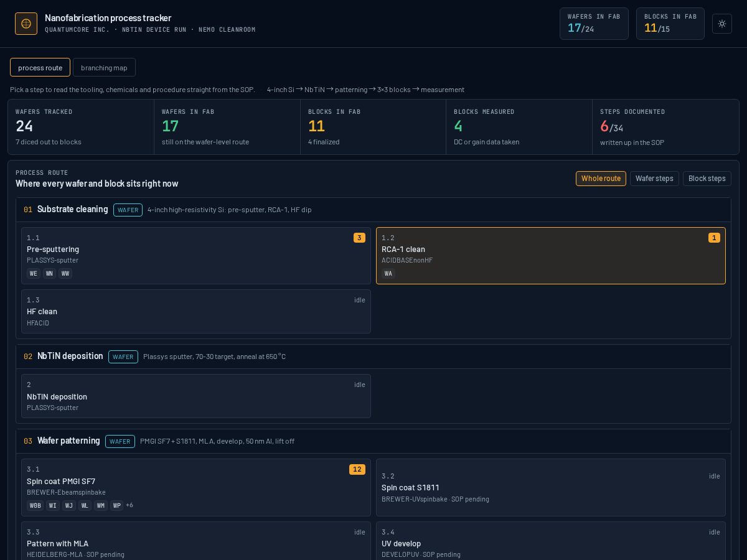Click HEIDELBERG-MLA · SOP pending label
The image size is (747, 560).
[x=75, y=554]
